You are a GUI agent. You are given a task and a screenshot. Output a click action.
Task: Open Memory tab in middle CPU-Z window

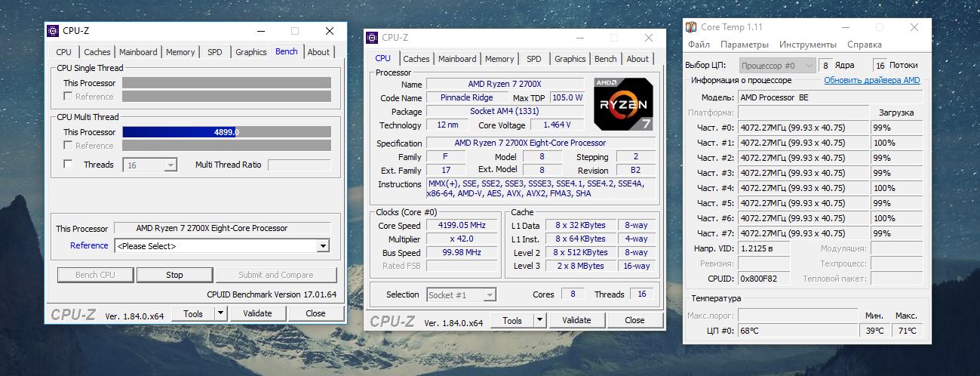(x=499, y=59)
